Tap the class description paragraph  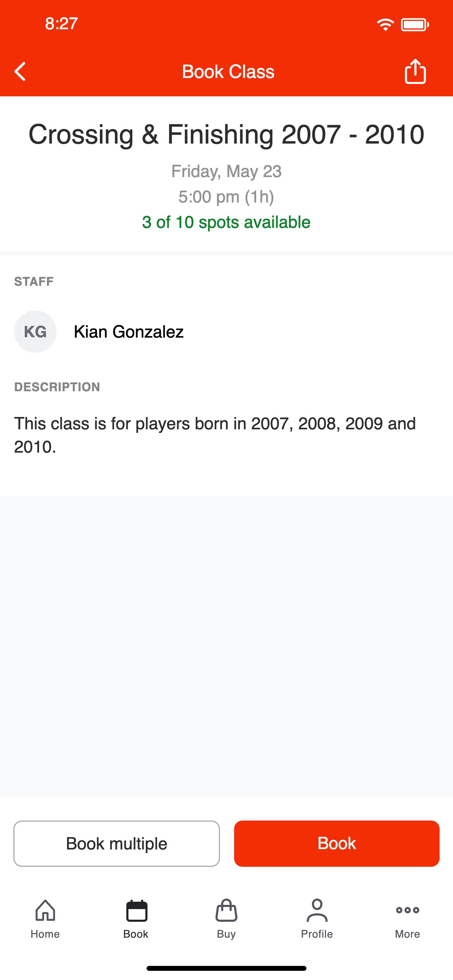(215, 435)
